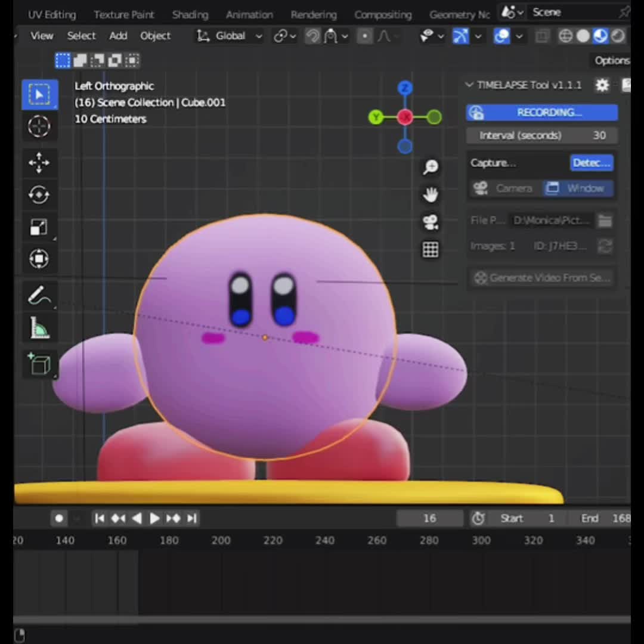The image size is (644, 644).
Task: Expand the overlays dropdown arrow
Action: pyautogui.click(x=519, y=36)
